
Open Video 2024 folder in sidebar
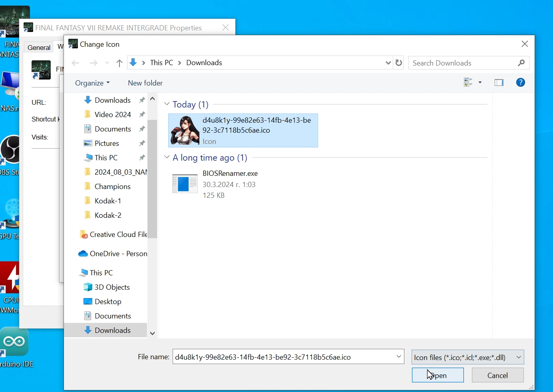[x=113, y=115]
